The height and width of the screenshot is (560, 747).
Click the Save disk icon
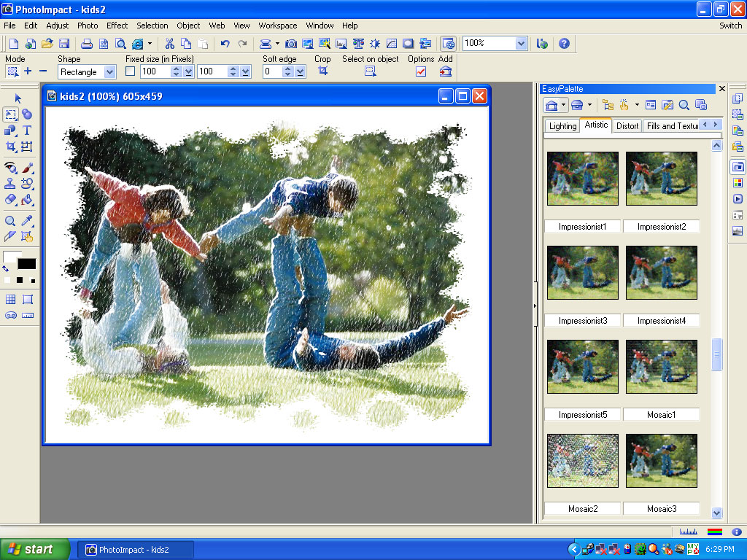pyautogui.click(x=64, y=44)
